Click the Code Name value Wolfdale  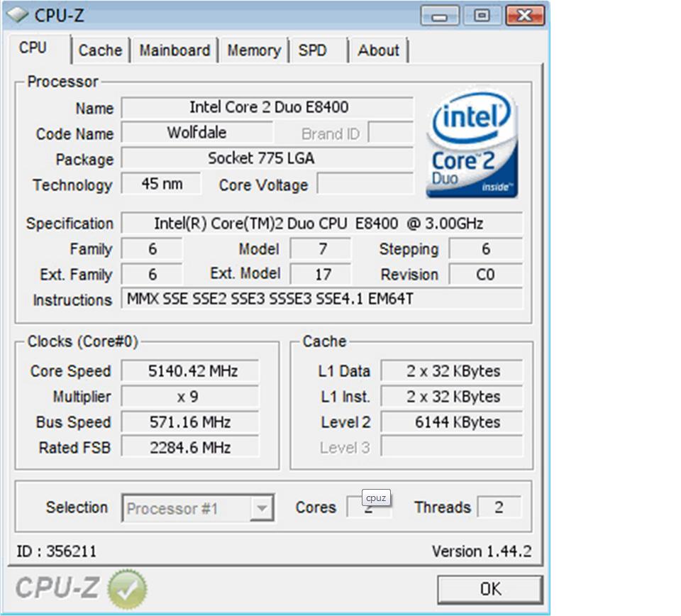coord(197,133)
